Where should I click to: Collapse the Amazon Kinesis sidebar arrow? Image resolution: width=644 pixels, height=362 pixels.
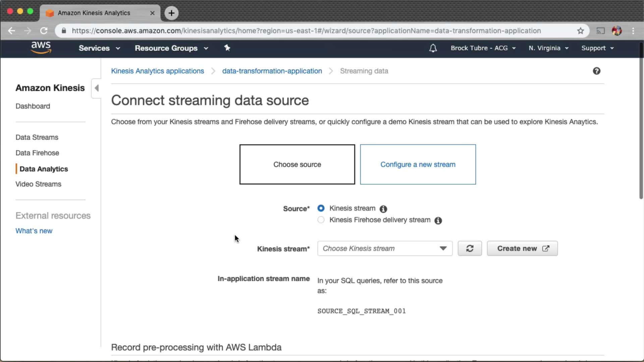[97, 88]
